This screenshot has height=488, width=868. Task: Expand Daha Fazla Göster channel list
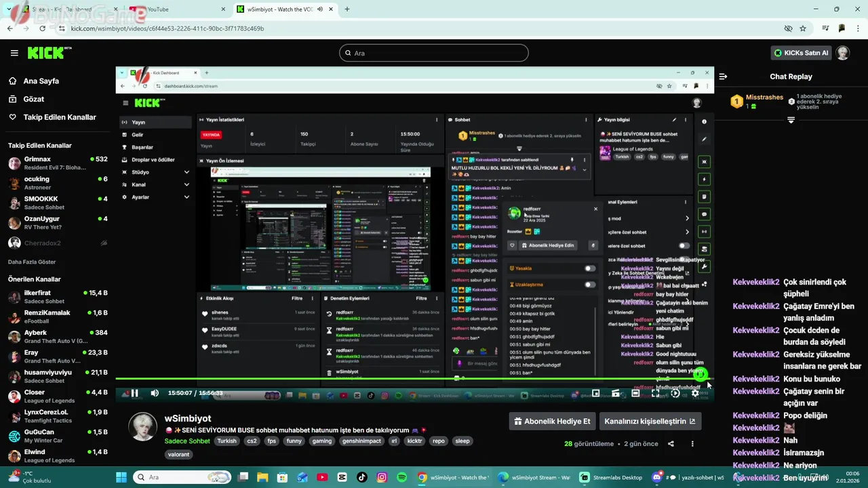pos(32,262)
